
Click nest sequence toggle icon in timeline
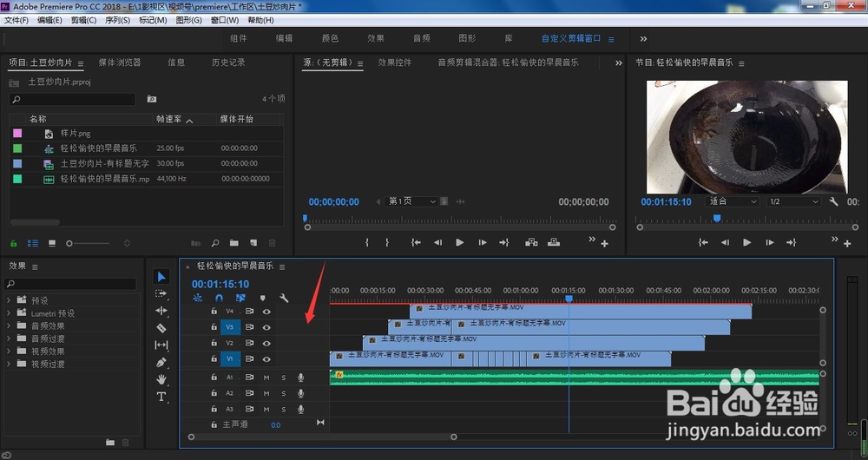click(198, 298)
